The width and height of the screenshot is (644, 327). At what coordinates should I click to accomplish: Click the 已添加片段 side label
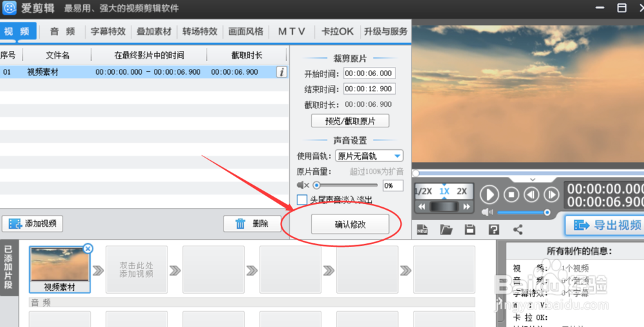(8, 266)
